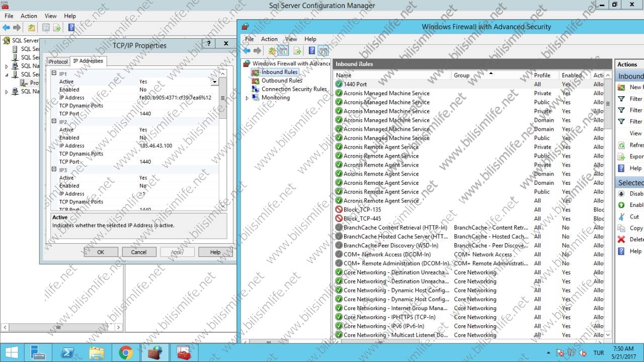
Task: Sort rules by Profile column header
Action: [545, 75]
